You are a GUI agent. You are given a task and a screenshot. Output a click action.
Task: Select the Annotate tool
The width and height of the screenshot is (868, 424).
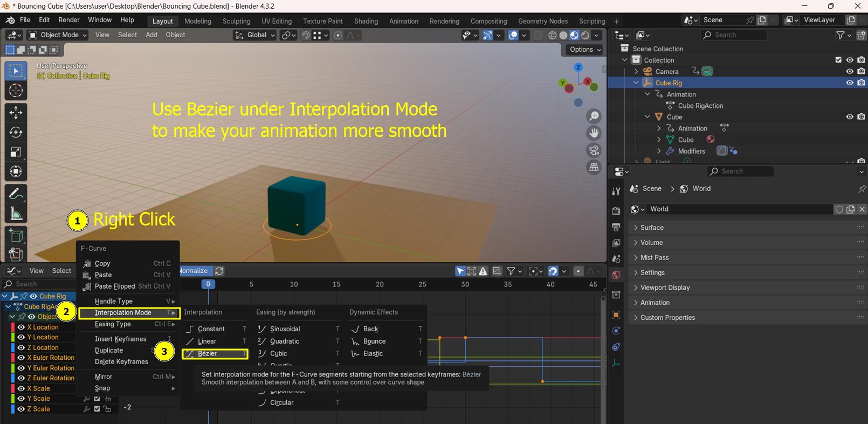point(16,194)
